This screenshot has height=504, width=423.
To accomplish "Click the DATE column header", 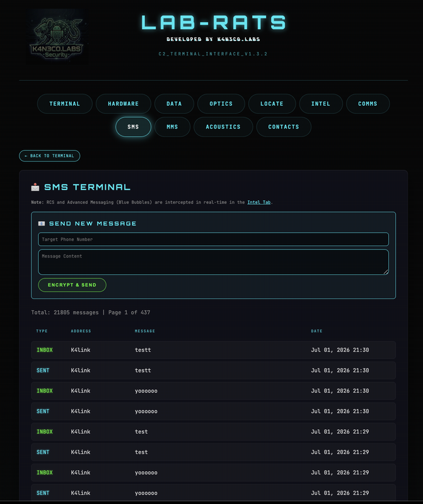I will pos(316,331).
